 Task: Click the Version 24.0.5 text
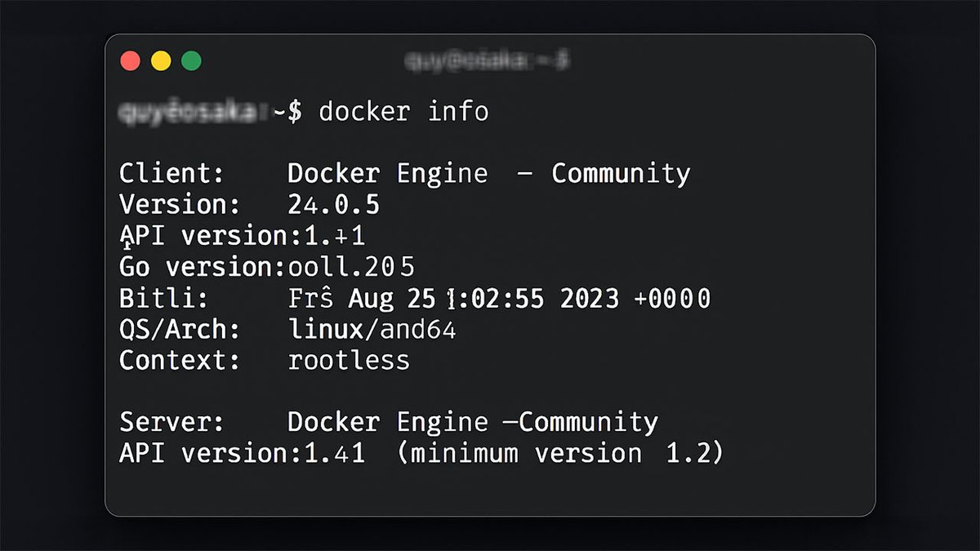pos(245,204)
